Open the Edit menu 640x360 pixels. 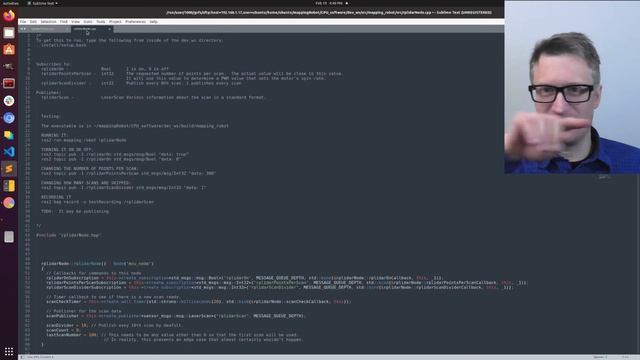click(x=33, y=22)
